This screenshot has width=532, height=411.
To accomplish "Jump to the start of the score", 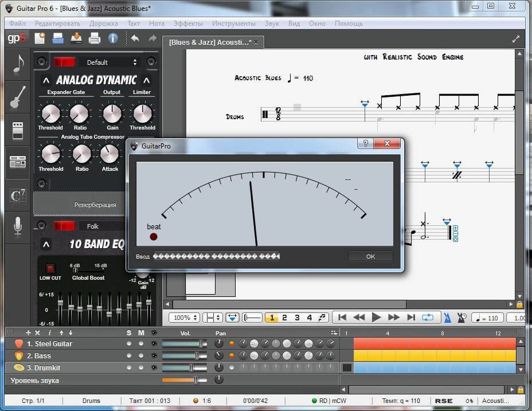I will point(342,318).
